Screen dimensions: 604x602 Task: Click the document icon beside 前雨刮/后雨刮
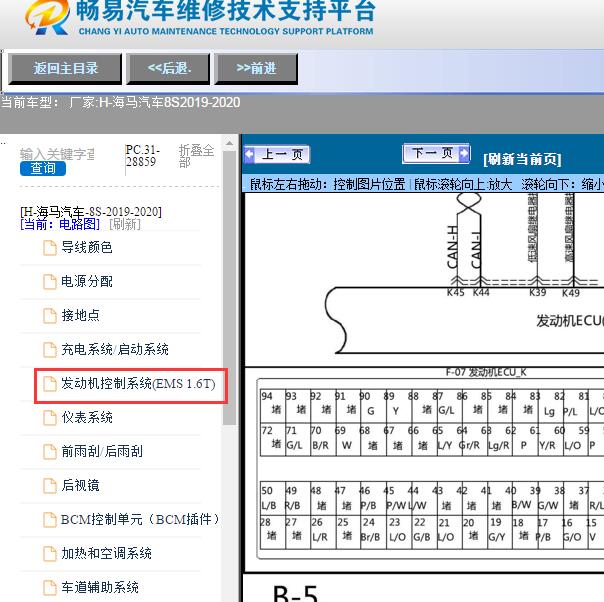coord(50,452)
